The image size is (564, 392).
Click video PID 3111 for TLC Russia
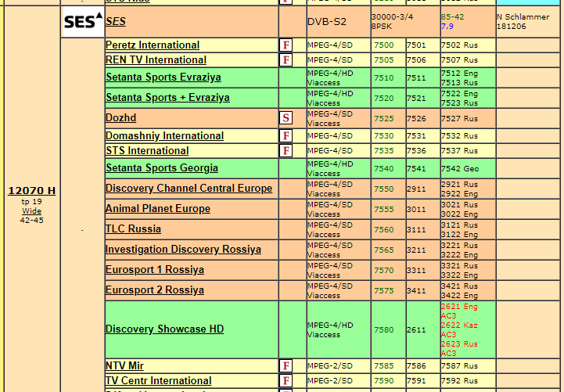[416, 230]
